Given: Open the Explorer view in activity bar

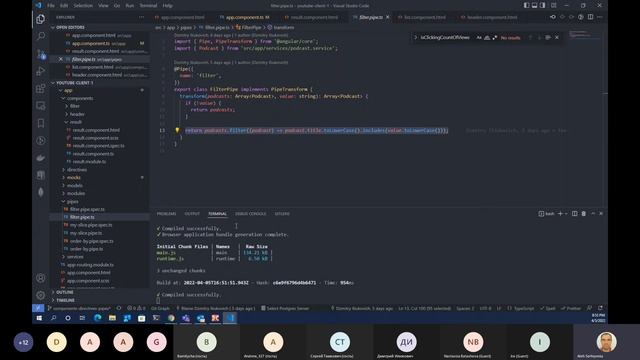Looking at the screenshot, I should [40, 19].
